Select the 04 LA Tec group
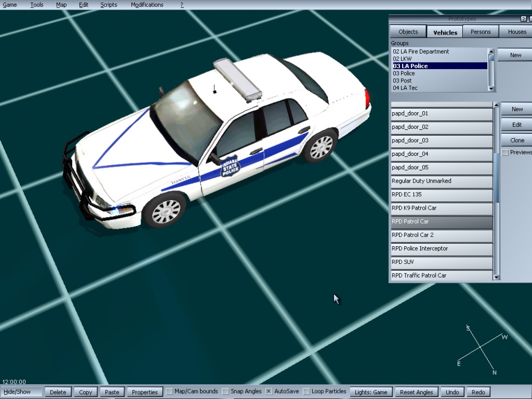Image resolution: width=532 pixels, height=399 pixels. pyautogui.click(x=440, y=88)
